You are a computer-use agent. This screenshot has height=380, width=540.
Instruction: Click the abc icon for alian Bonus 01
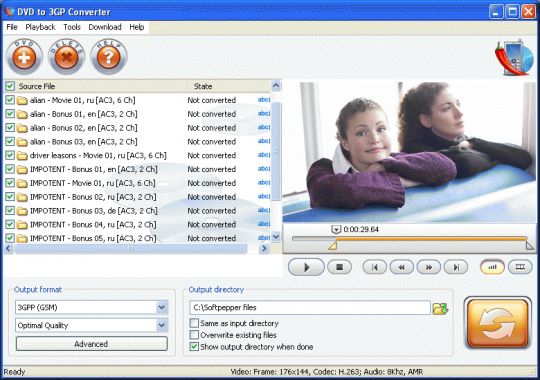coord(264,114)
